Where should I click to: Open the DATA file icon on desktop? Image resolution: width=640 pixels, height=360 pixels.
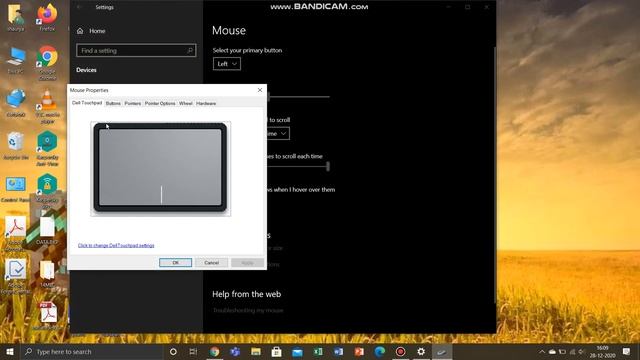click(x=47, y=231)
